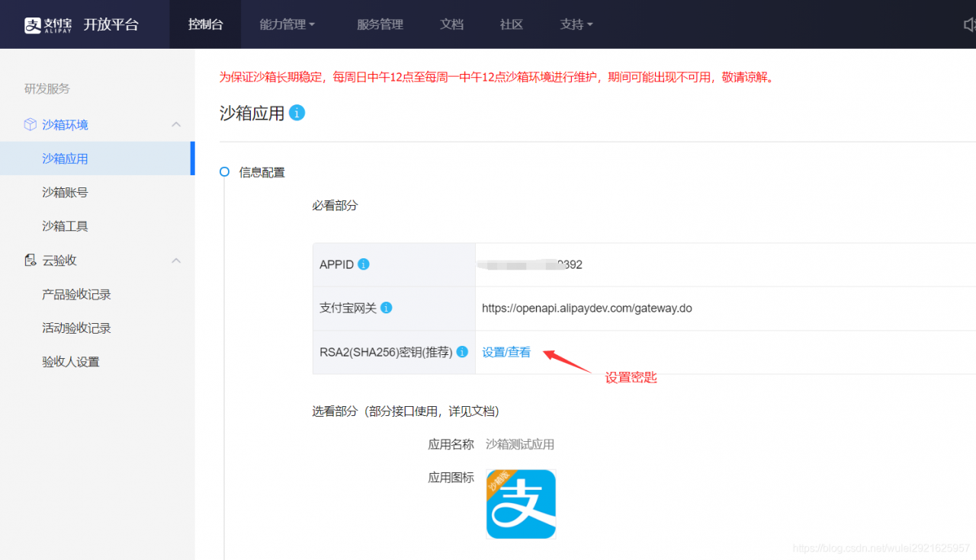The width and height of the screenshot is (976, 560).
Task: Click the cube icon beside 沙箱环境
Action: click(x=30, y=124)
